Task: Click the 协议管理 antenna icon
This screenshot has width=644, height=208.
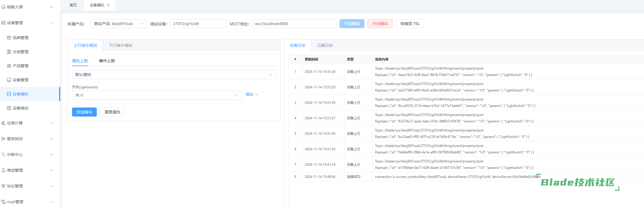Action: coord(3,186)
